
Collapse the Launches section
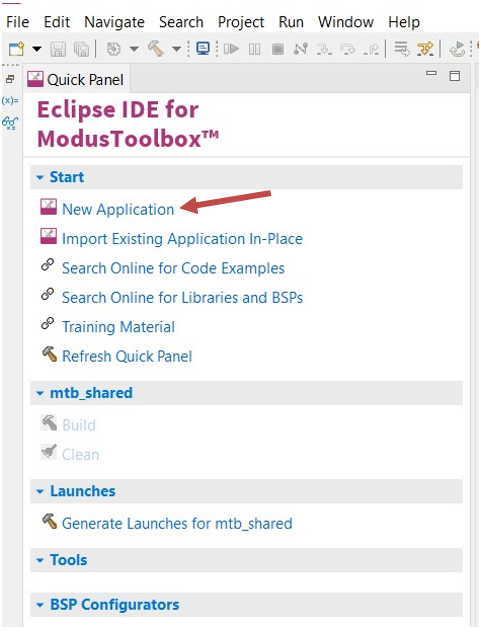pos(40,491)
